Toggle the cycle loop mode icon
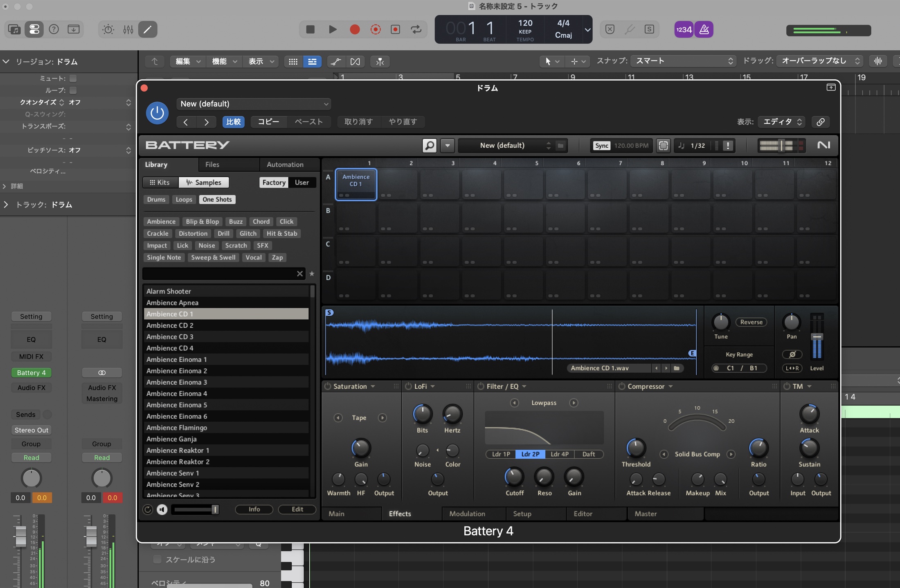This screenshot has height=588, width=900. click(x=416, y=29)
